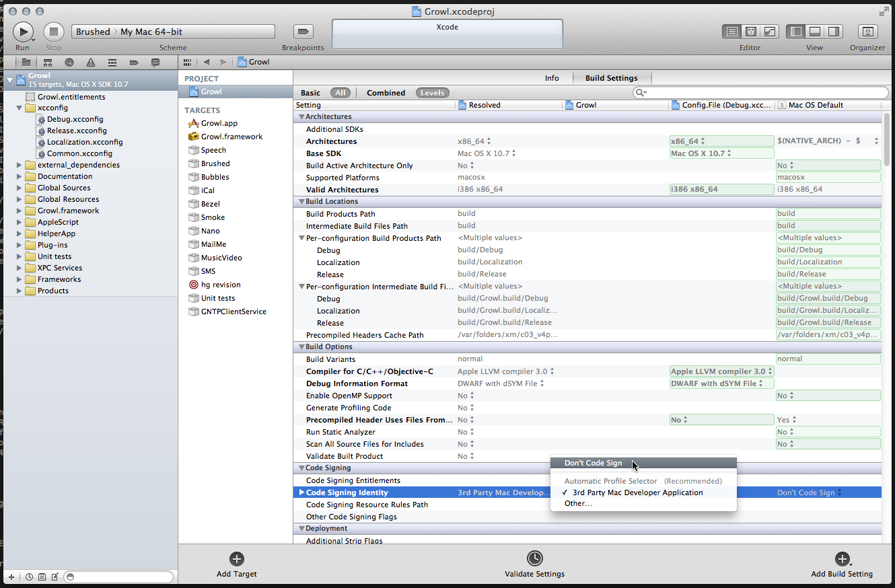Collapse the Build Options section
The width and height of the screenshot is (895, 588).
click(301, 347)
